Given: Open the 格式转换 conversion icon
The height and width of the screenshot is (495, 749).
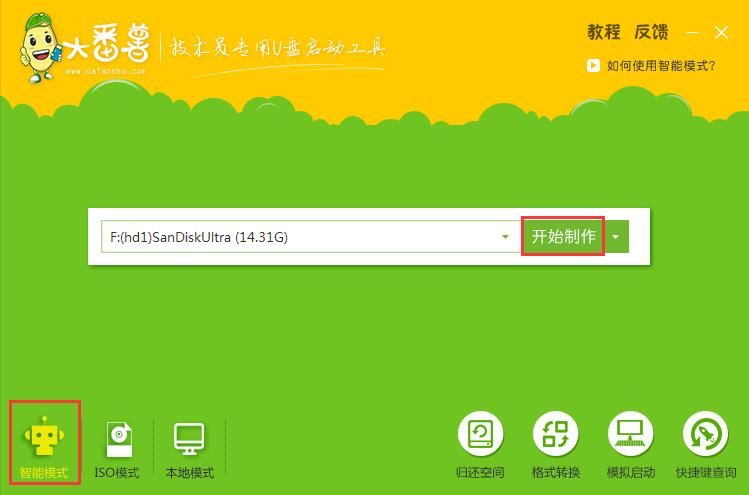Looking at the screenshot, I should [x=555, y=434].
